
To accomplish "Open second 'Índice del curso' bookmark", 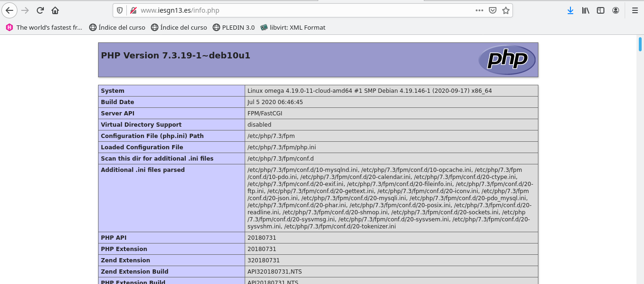I will pos(179,27).
